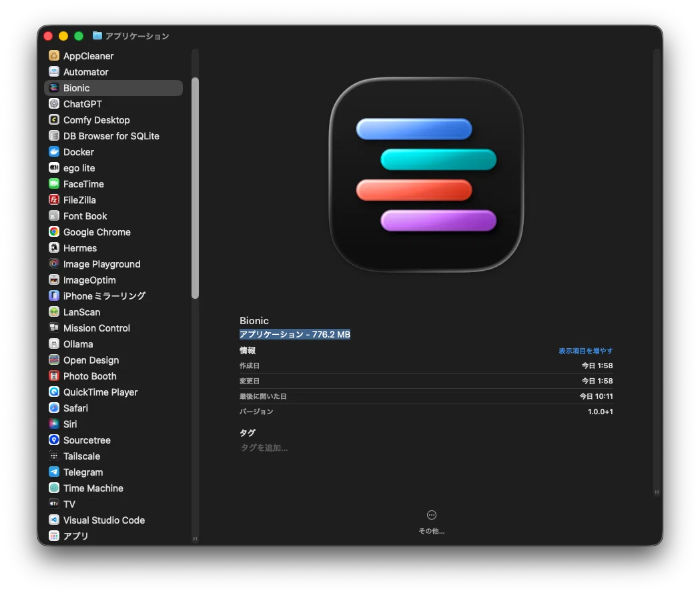This screenshot has width=700, height=595.
Task: Click the 作成日 今日 1:58 value
Action: click(x=597, y=366)
